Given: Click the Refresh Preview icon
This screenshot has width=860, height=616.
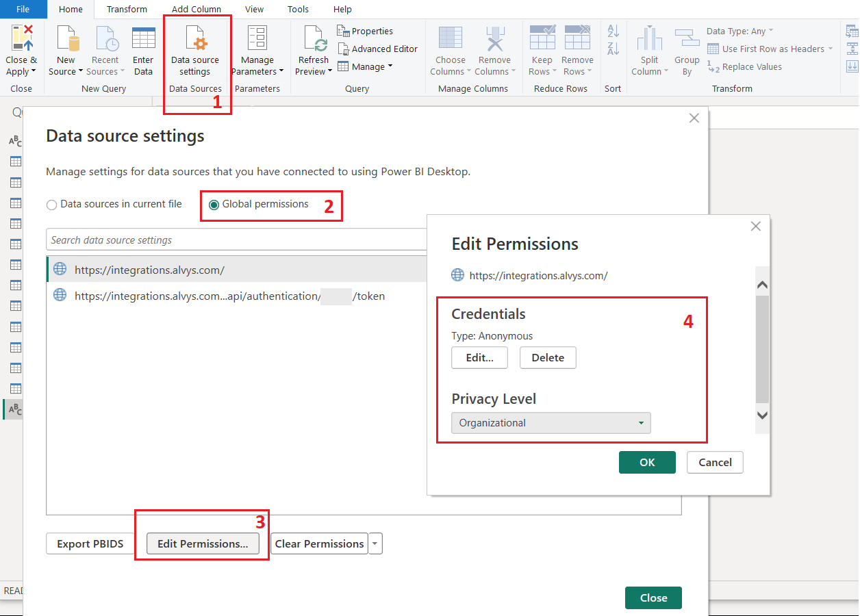Looking at the screenshot, I should pyautogui.click(x=315, y=38).
